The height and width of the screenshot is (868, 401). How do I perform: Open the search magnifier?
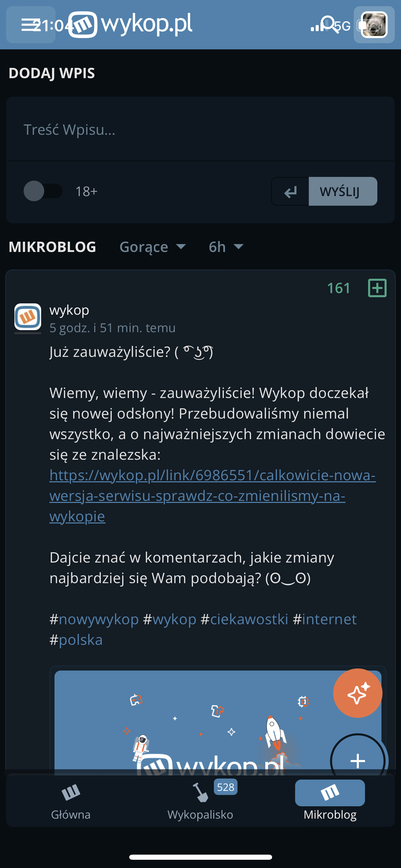(329, 24)
